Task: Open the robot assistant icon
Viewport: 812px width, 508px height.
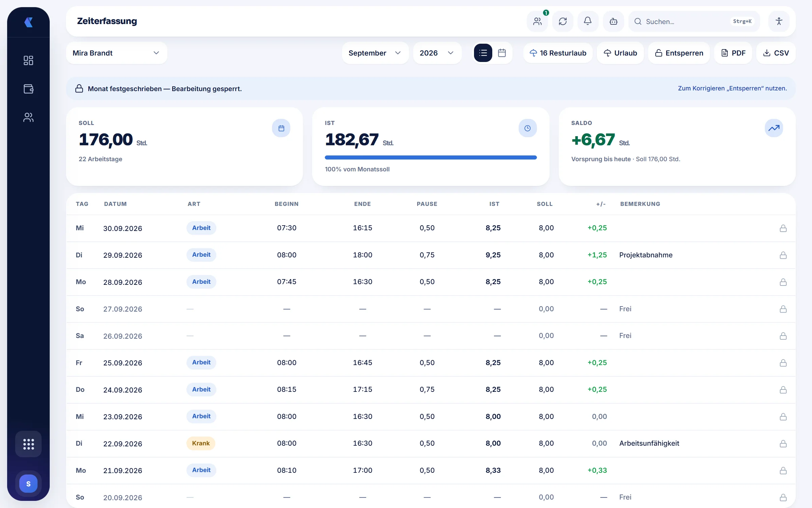Action: [613, 21]
